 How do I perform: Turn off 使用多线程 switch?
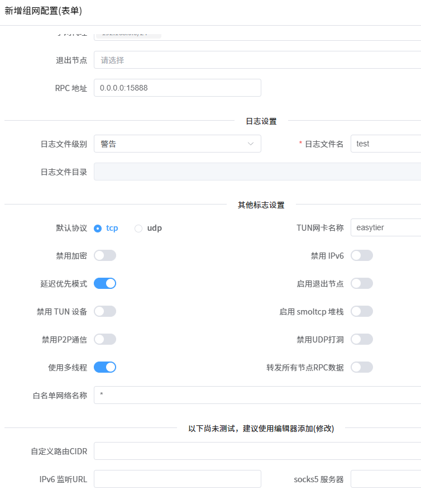click(x=105, y=368)
